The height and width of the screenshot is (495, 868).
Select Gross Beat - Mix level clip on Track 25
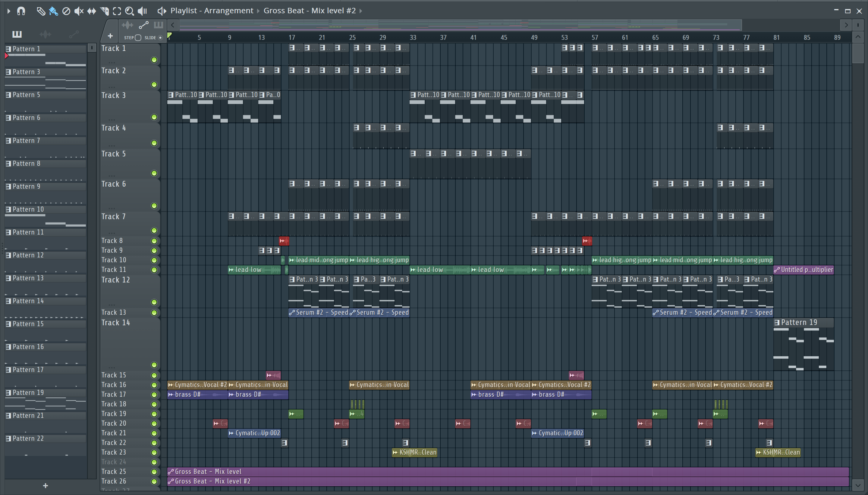coord(508,471)
